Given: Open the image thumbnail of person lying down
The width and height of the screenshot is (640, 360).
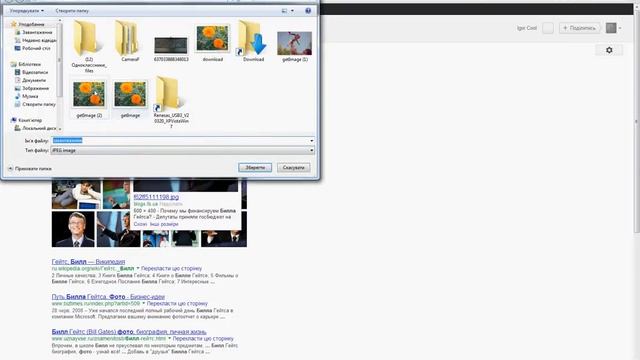Looking at the screenshot, I should click(x=76, y=194).
